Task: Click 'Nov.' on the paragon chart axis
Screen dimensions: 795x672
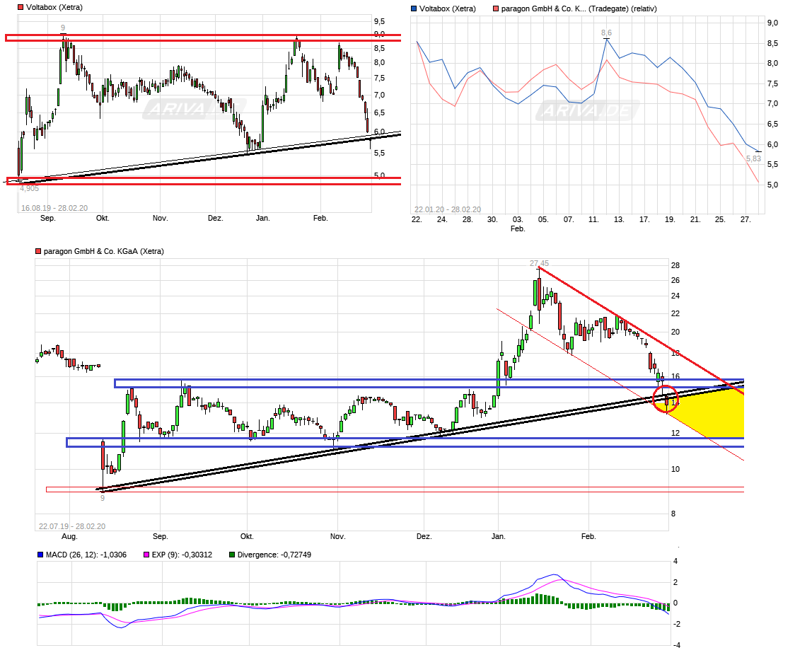Action: 337,537
